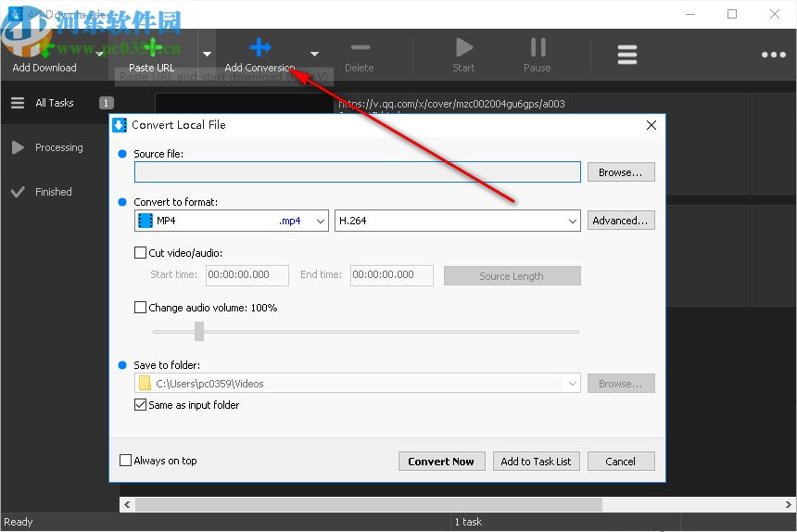Image resolution: width=797 pixels, height=532 pixels.
Task: Start tasks with Start play icon
Action: tap(463, 47)
